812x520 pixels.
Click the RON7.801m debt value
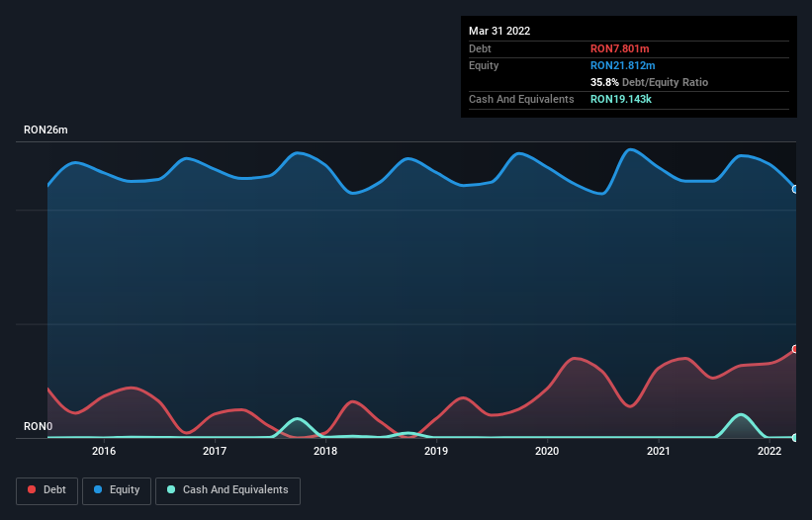click(x=619, y=48)
